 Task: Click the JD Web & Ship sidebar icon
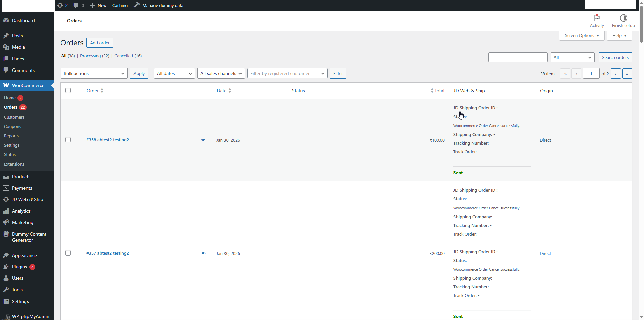coord(6,199)
